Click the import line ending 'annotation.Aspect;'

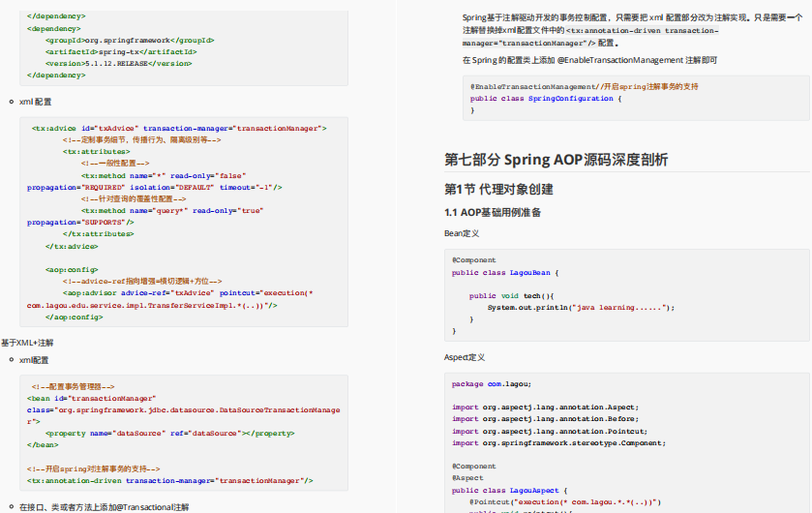point(545,407)
